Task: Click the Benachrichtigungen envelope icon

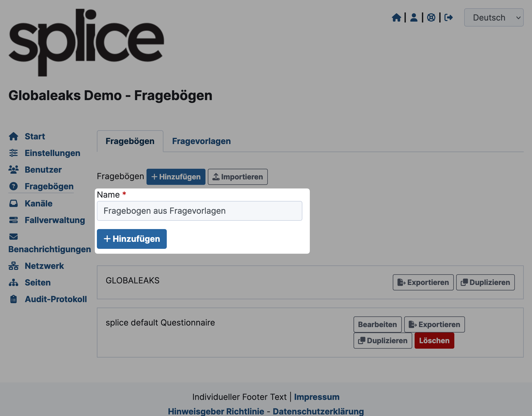Action: (x=14, y=237)
